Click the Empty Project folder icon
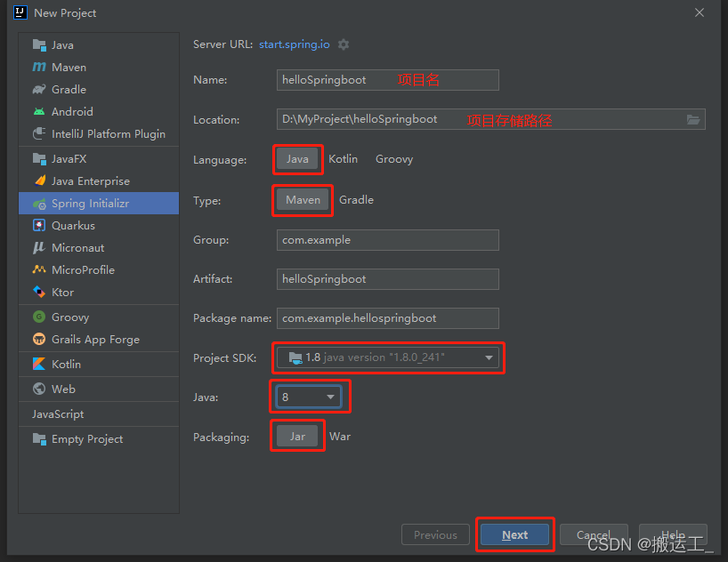This screenshot has height=562, width=728. 39,439
